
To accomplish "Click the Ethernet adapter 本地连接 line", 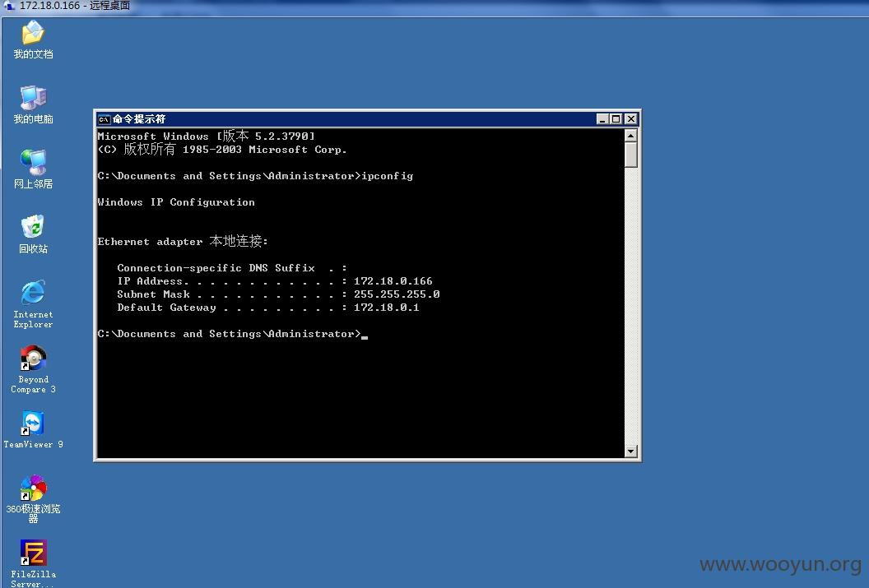I will tap(183, 242).
